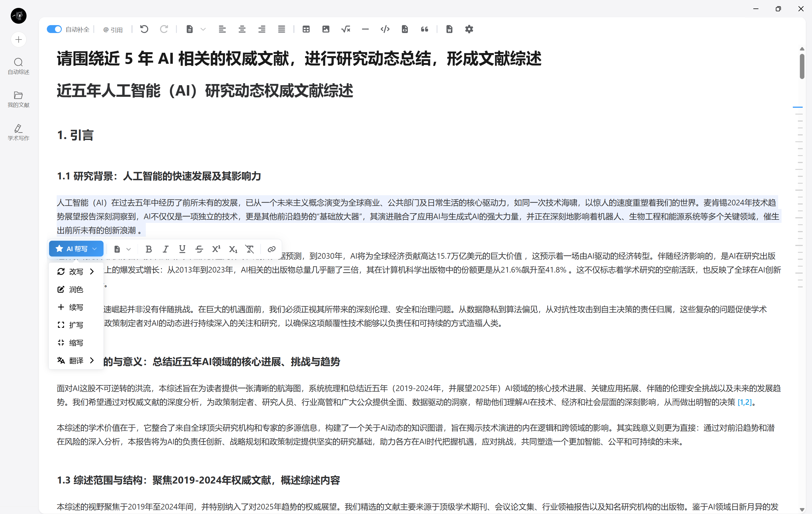
Task: Insert an image via picture icon
Action: pyautogui.click(x=326, y=29)
